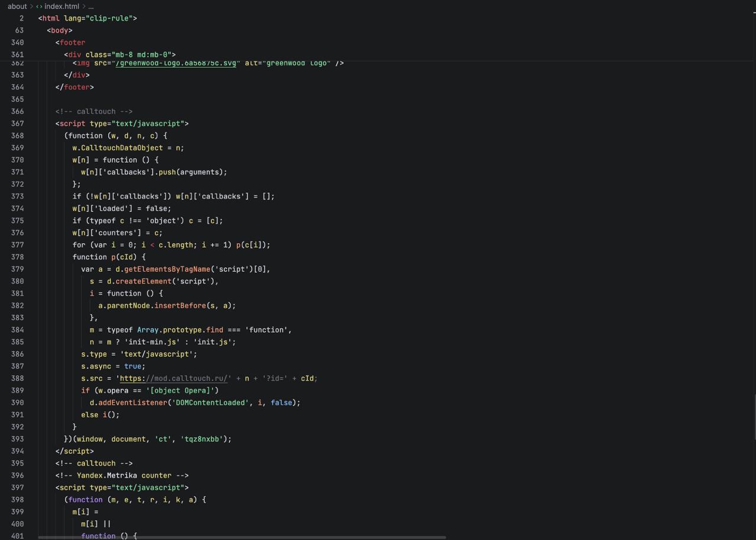Open the 'about' folder breadcrumb

[17, 6]
